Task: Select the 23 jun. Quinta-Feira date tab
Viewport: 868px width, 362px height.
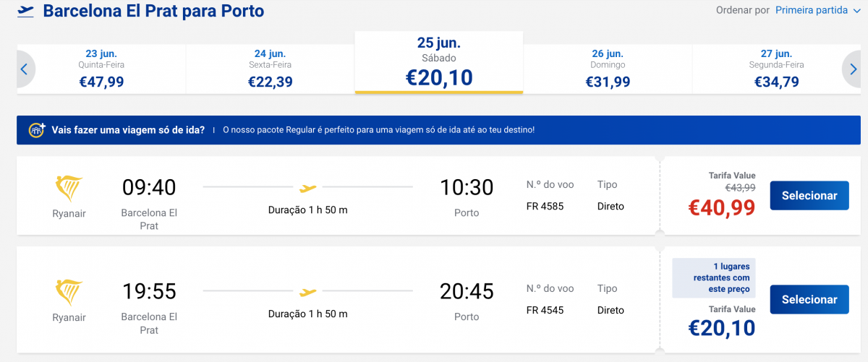Action: tap(101, 69)
